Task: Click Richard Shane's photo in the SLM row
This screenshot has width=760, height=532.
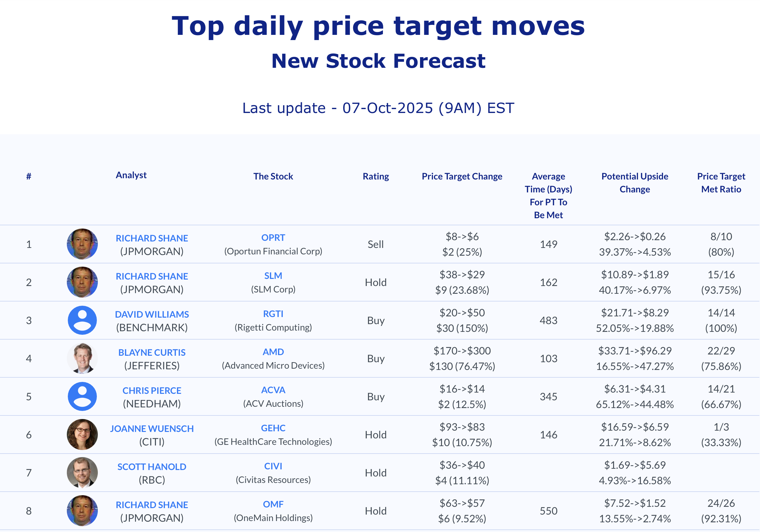Action: [x=82, y=282]
